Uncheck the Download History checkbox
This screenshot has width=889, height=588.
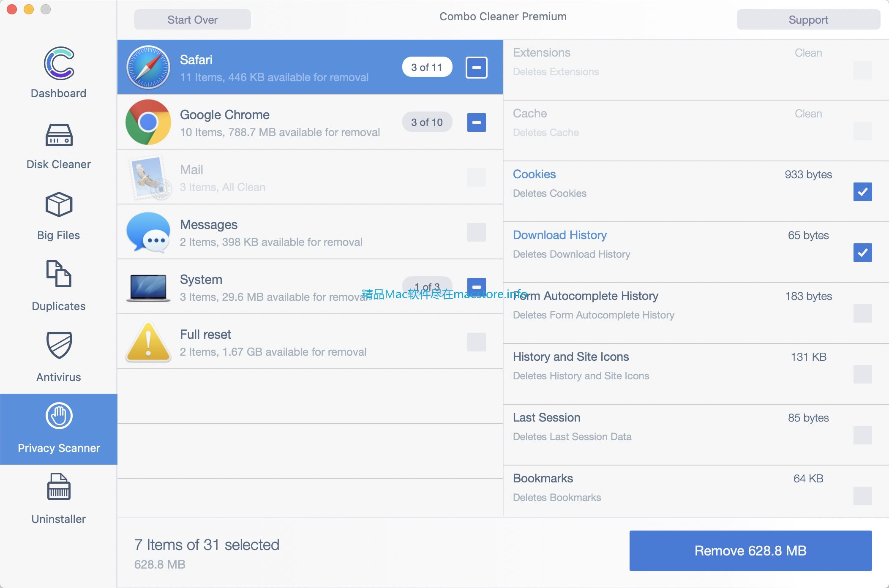tap(863, 253)
